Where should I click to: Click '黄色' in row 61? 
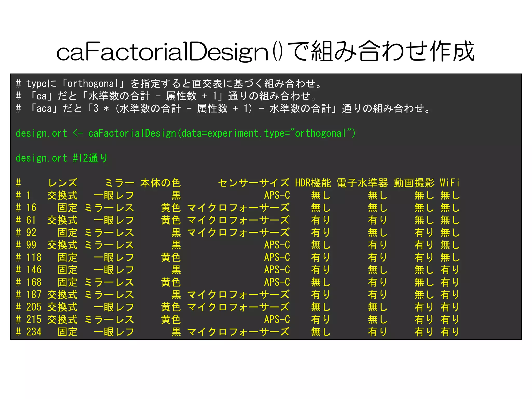tap(171, 220)
